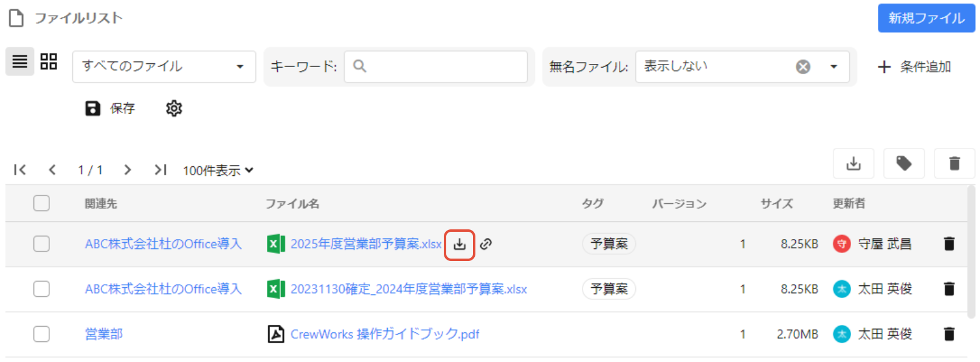The width and height of the screenshot is (980, 362).
Task: Open the 営業部 related link
Action: click(x=103, y=334)
